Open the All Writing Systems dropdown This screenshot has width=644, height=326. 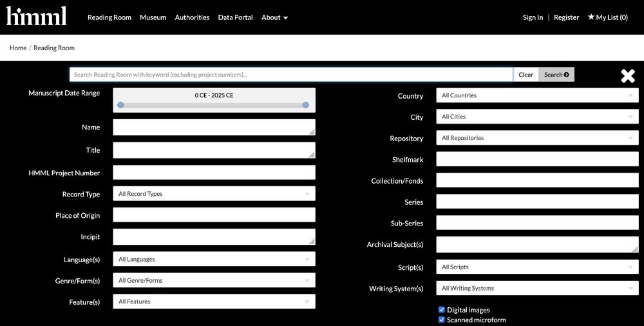(537, 288)
